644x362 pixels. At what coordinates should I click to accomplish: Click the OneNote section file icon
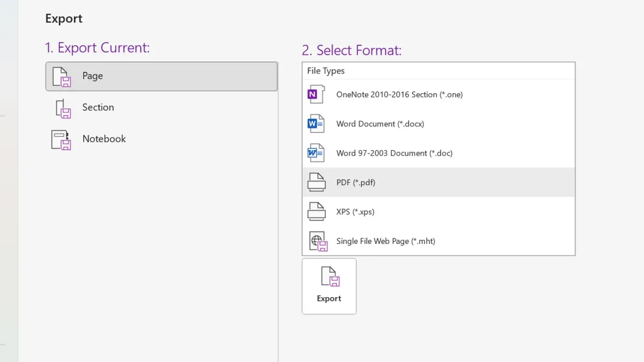315,95
